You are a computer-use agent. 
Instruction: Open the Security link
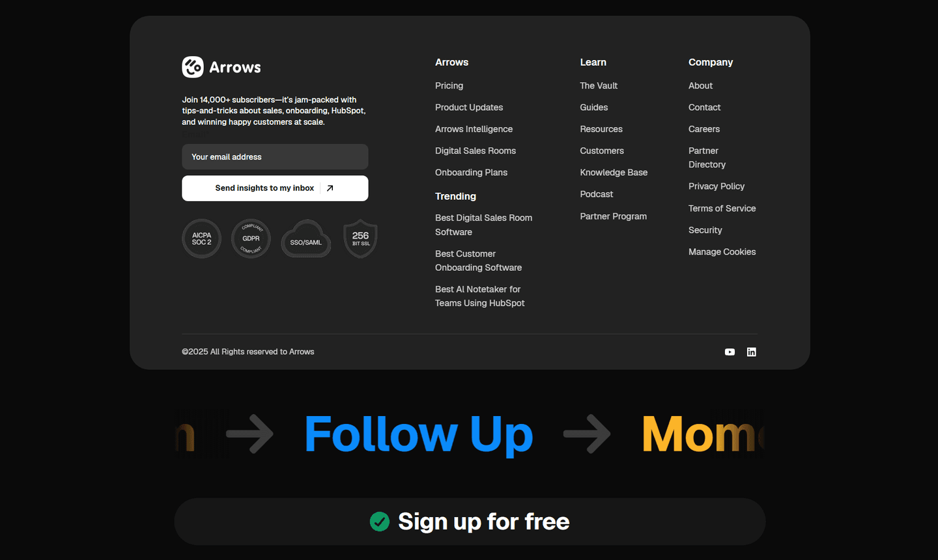[x=705, y=230]
